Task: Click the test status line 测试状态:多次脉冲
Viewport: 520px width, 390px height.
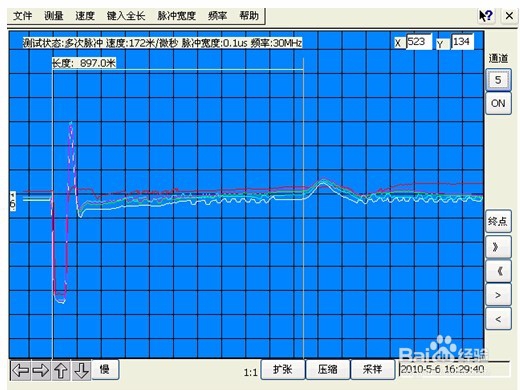Action: pos(163,43)
